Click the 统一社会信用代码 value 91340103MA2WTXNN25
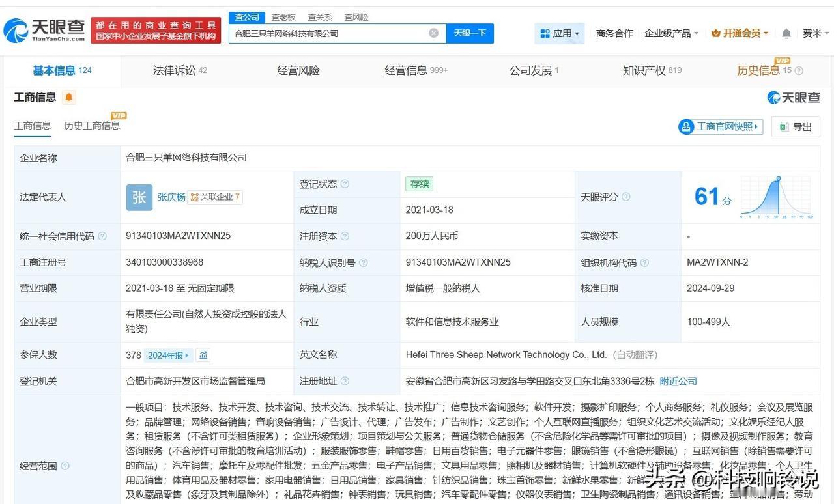This screenshot has height=504, width=834. 179,236
